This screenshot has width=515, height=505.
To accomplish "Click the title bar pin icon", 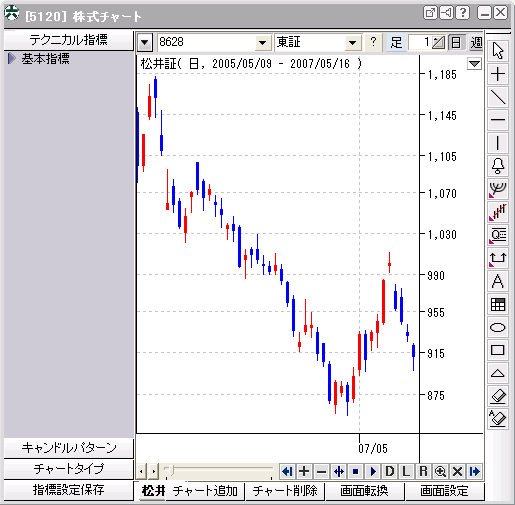I will click(x=447, y=13).
